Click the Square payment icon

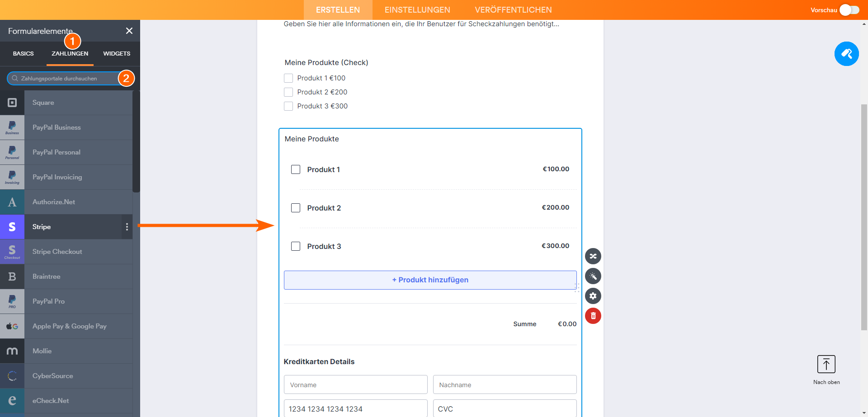12,103
